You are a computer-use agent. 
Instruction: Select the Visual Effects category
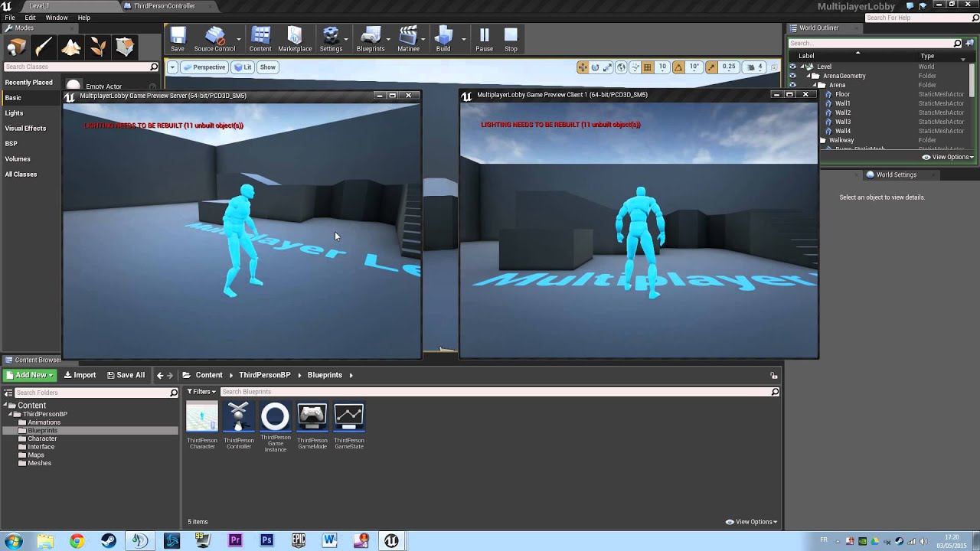[x=25, y=129]
